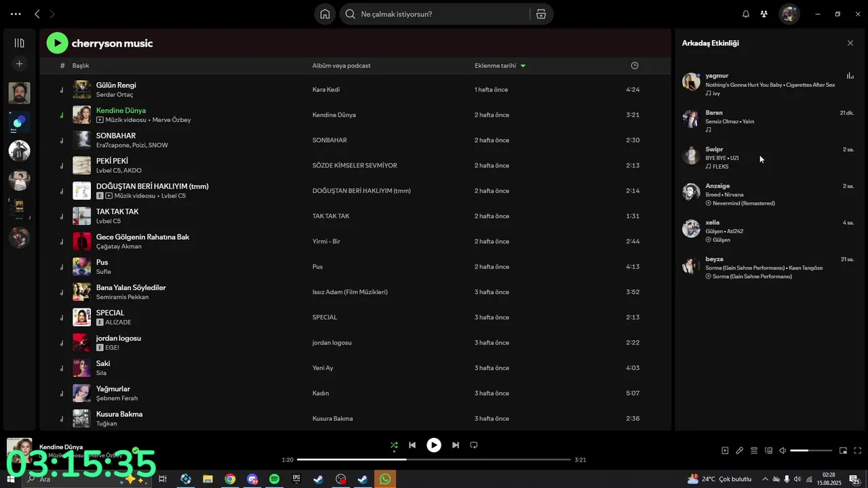Open Windows Task View
Screen dimensions: 868x488
click(x=163, y=479)
